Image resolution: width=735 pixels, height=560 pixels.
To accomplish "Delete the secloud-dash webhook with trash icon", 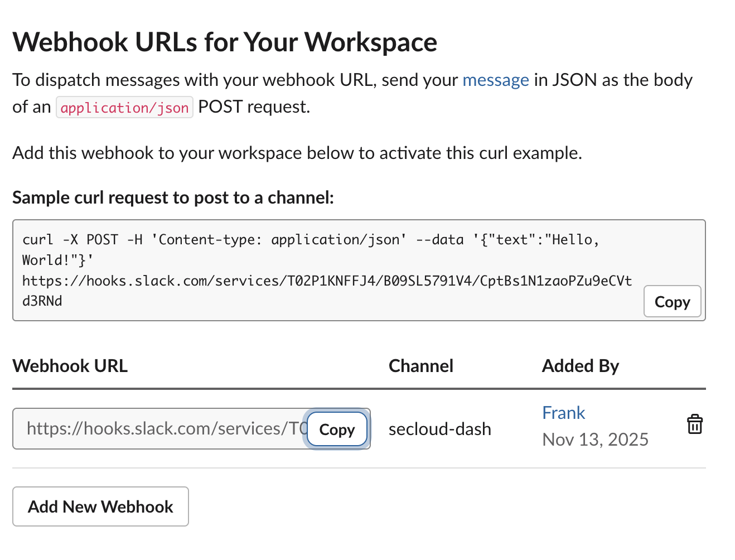I will (x=694, y=424).
